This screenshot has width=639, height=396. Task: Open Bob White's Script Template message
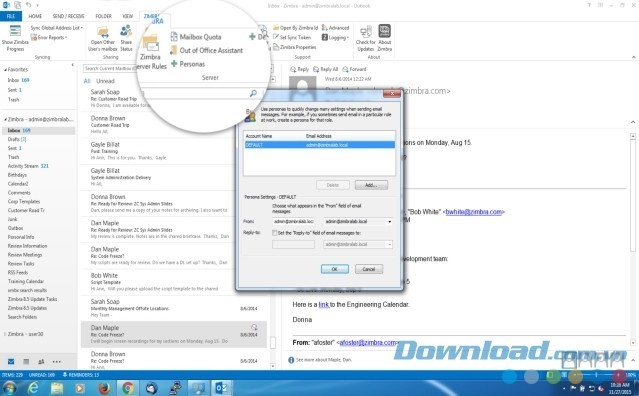pos(173,282)
